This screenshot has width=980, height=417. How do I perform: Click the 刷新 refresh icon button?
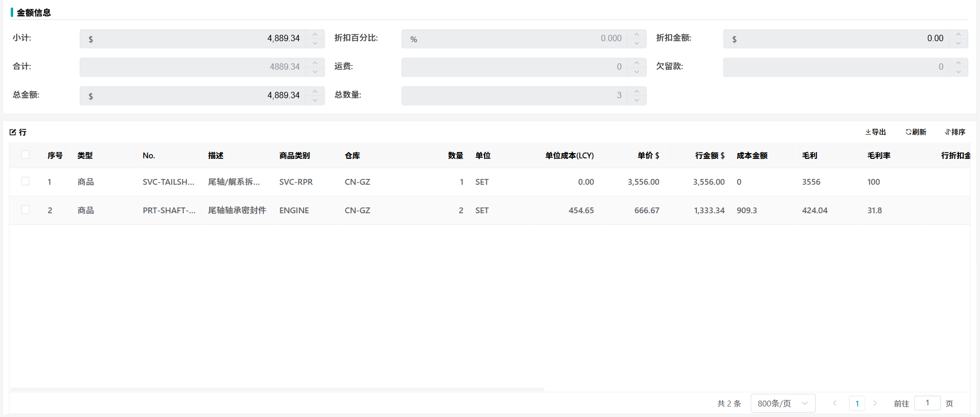point(916,132)
